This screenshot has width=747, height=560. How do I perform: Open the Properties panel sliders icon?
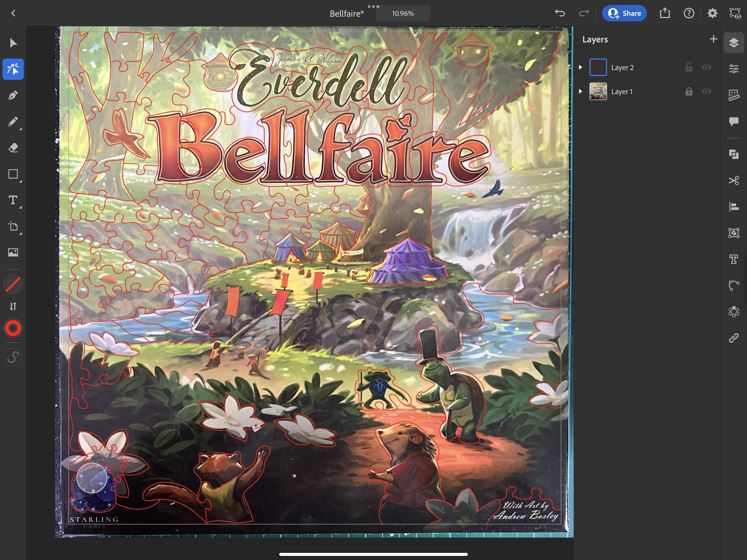click(x=734, y=69)
